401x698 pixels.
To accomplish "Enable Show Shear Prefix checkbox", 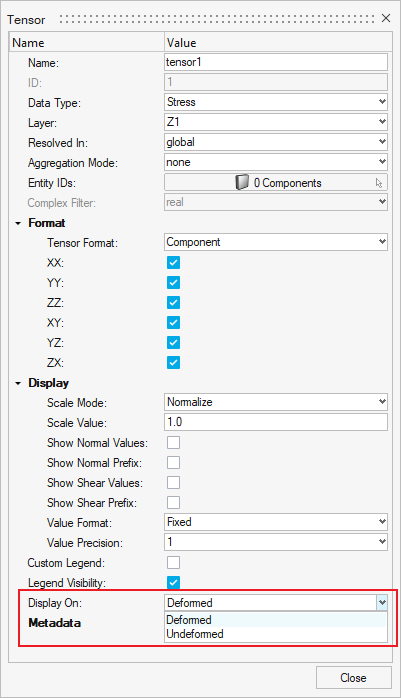I will [x=174, y=503].
